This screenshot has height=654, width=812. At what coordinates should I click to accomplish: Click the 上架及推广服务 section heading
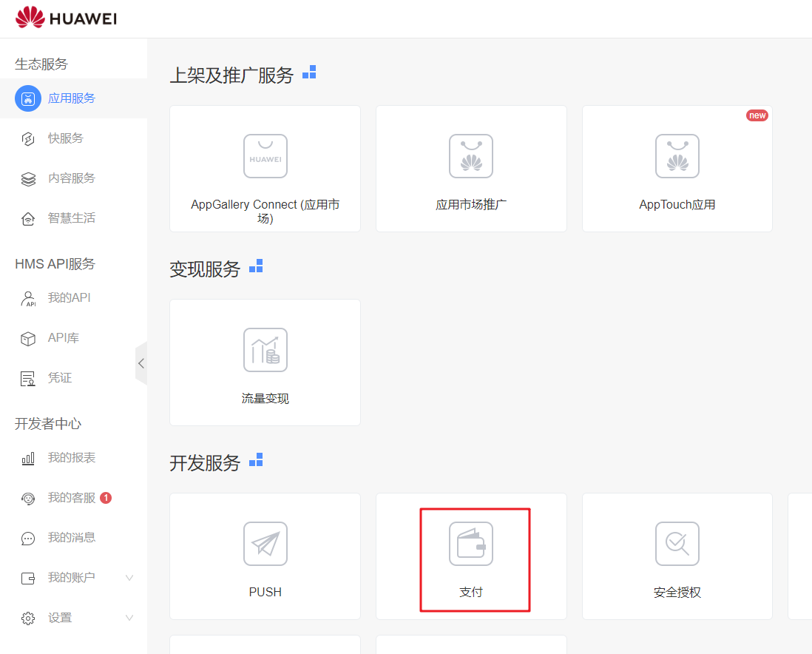(x=231, y=75)
